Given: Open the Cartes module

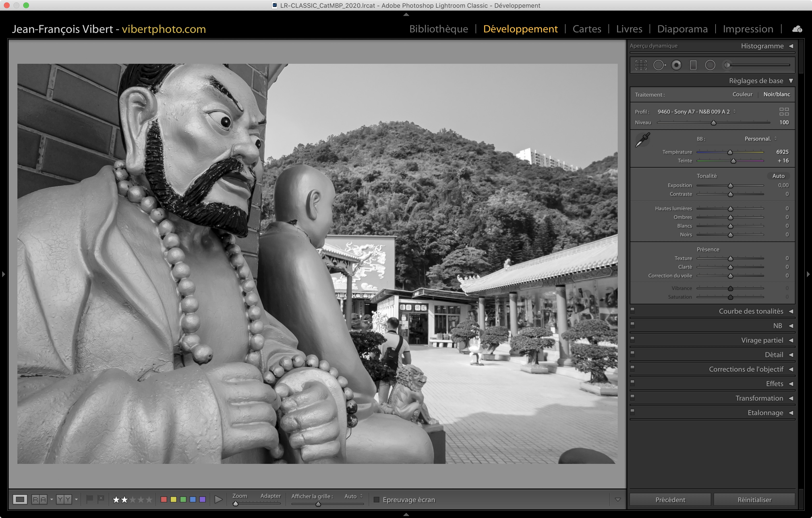Looking at the screenshot, I should [587, 29].
